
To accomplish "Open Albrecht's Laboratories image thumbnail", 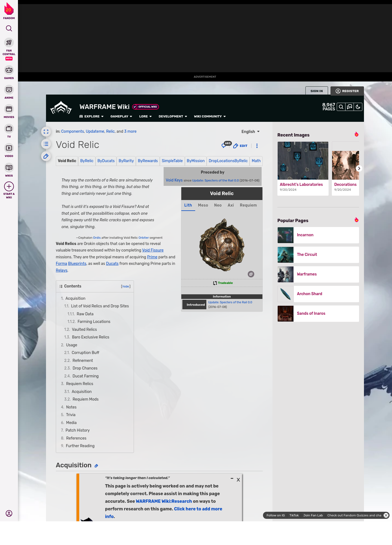I will [303, 161].
